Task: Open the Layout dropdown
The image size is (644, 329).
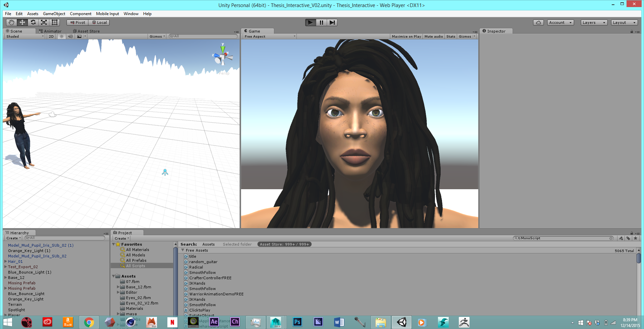Action: click(x=624, y=23)
